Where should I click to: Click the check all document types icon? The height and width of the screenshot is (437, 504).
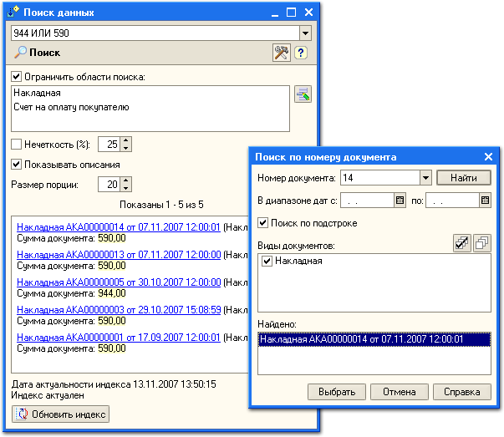point(461,242)
